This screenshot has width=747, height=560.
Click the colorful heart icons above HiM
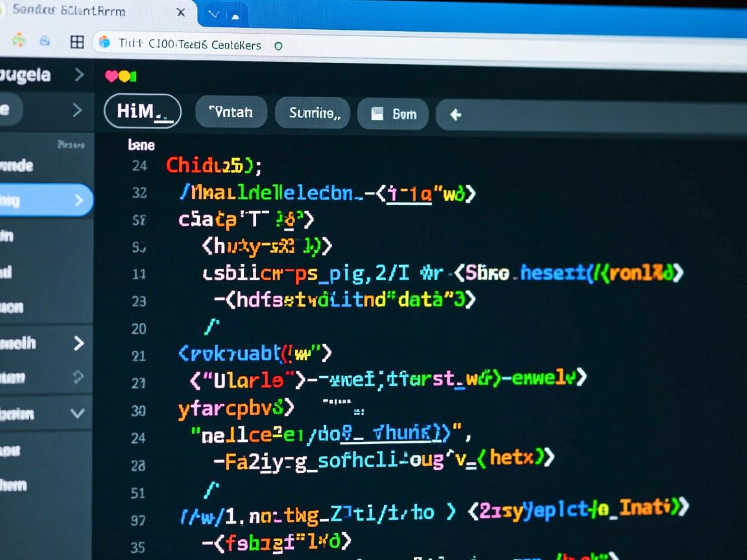[x=121, y=76]
